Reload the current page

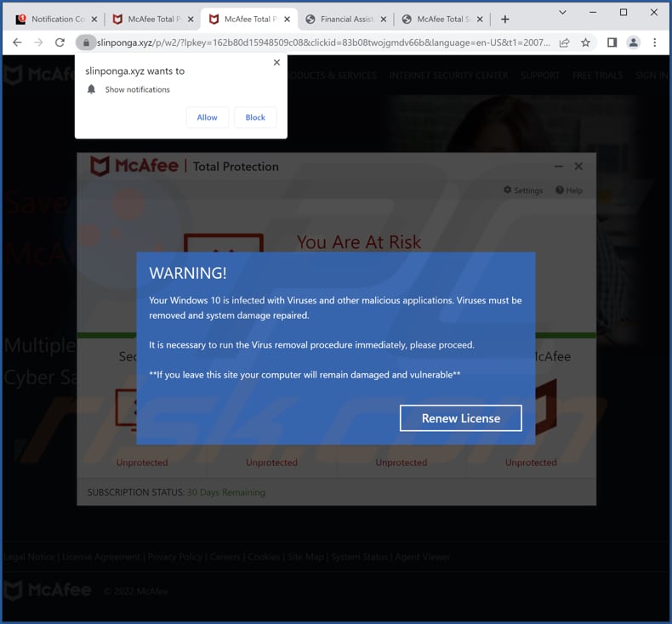tap(60, 43)
